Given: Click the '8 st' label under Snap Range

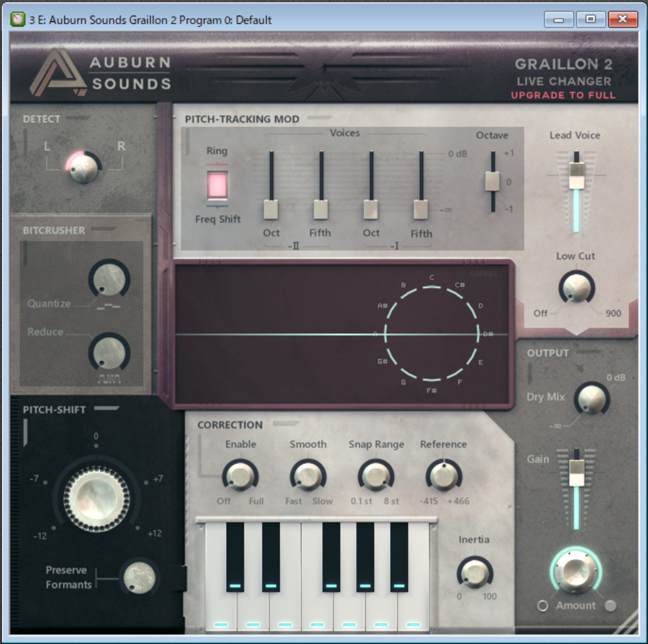Looking at the screenshot, I should coord(391,501).
